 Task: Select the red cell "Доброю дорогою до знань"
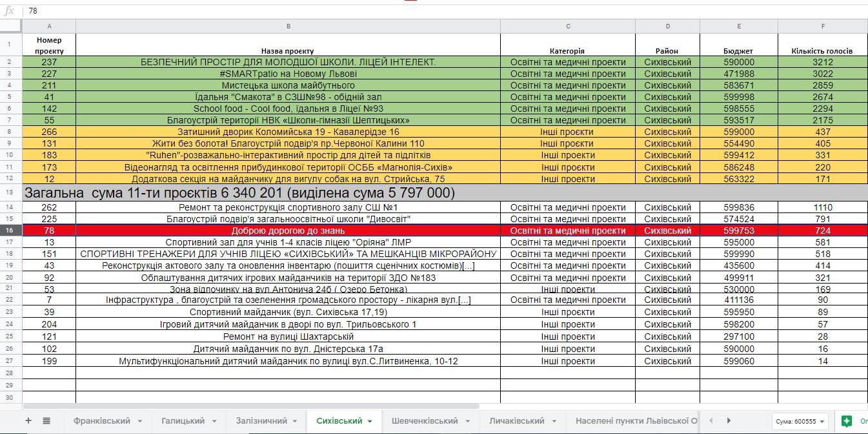point(288,231)
